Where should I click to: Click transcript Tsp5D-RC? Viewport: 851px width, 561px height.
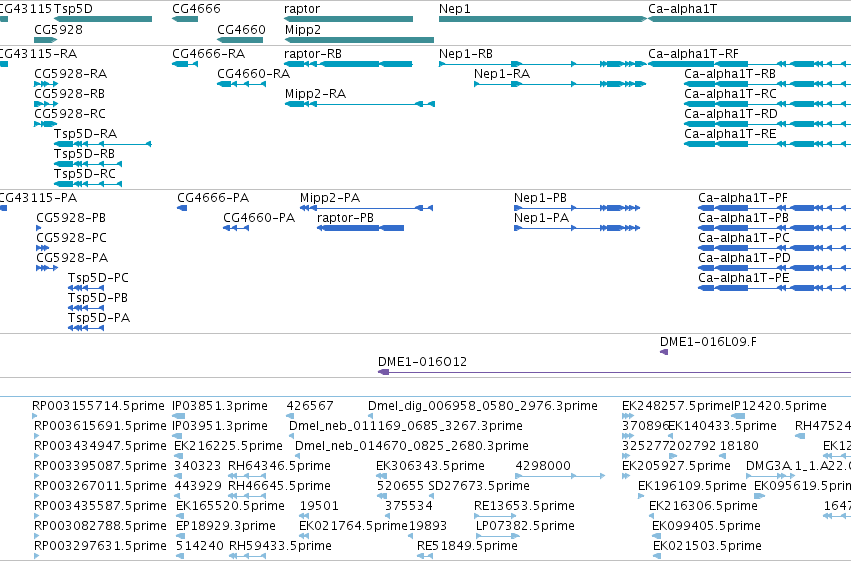point(85,174)
